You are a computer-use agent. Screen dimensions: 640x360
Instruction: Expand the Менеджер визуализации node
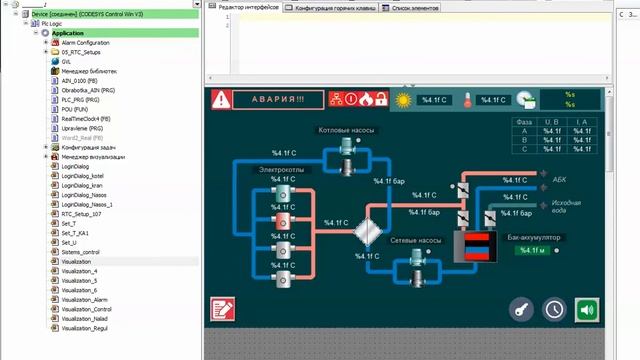click(46, 157)
